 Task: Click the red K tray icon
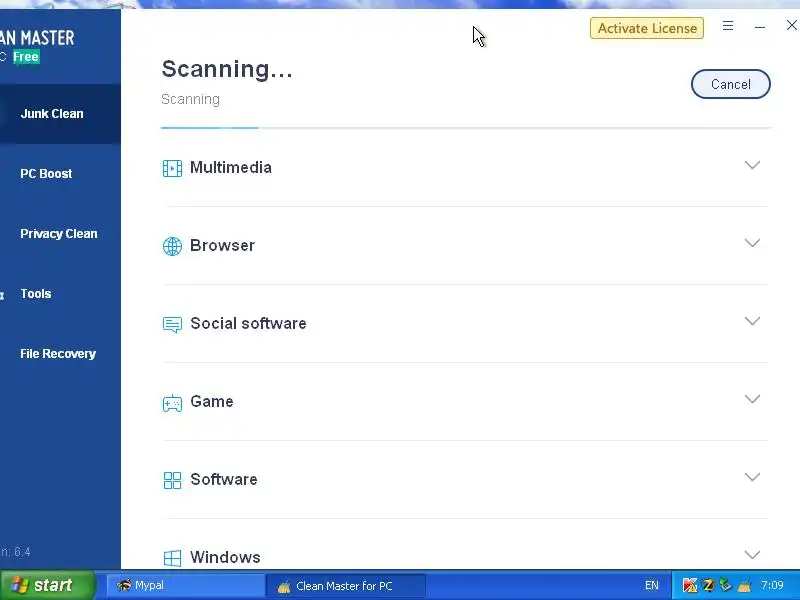(x=689, y=585)
